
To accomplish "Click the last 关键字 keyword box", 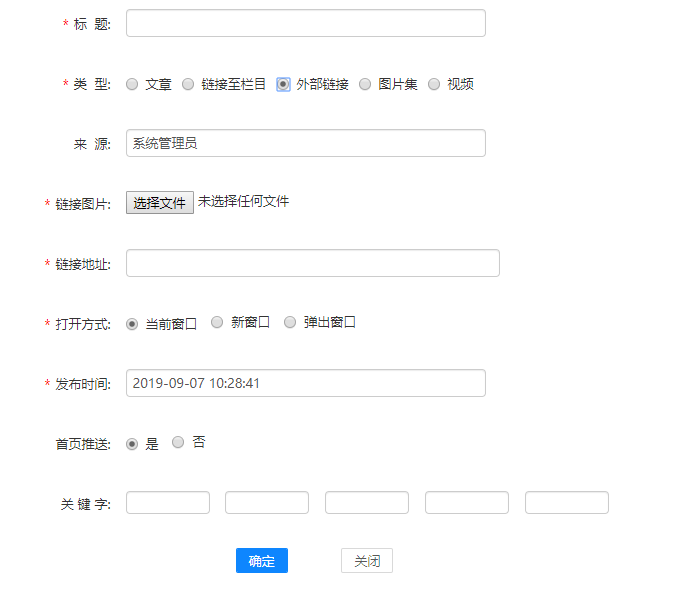I will [x=567, y=503].
